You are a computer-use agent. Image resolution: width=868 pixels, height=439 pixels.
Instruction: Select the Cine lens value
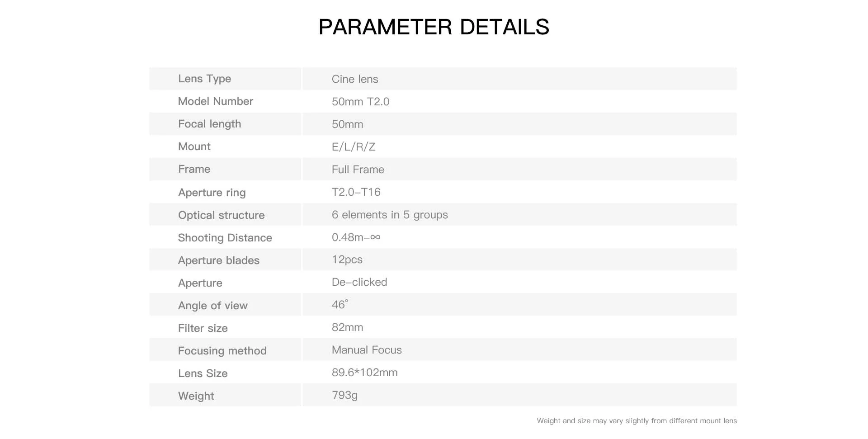(x=355, y=79)
